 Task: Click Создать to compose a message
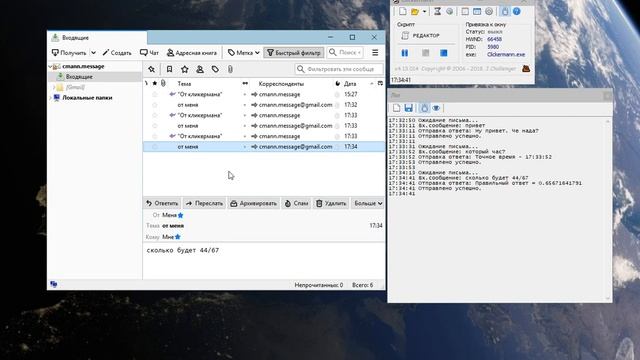[x=117, y=53]
